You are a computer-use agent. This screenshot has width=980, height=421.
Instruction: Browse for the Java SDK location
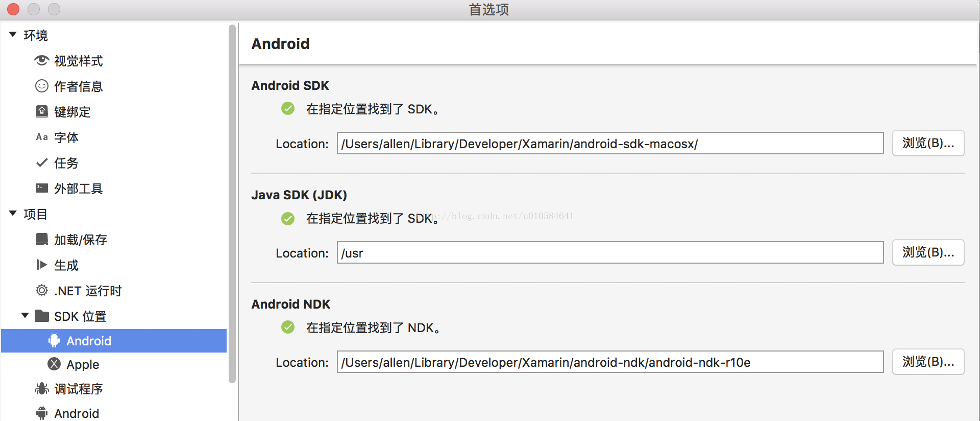tap(928, 252)
